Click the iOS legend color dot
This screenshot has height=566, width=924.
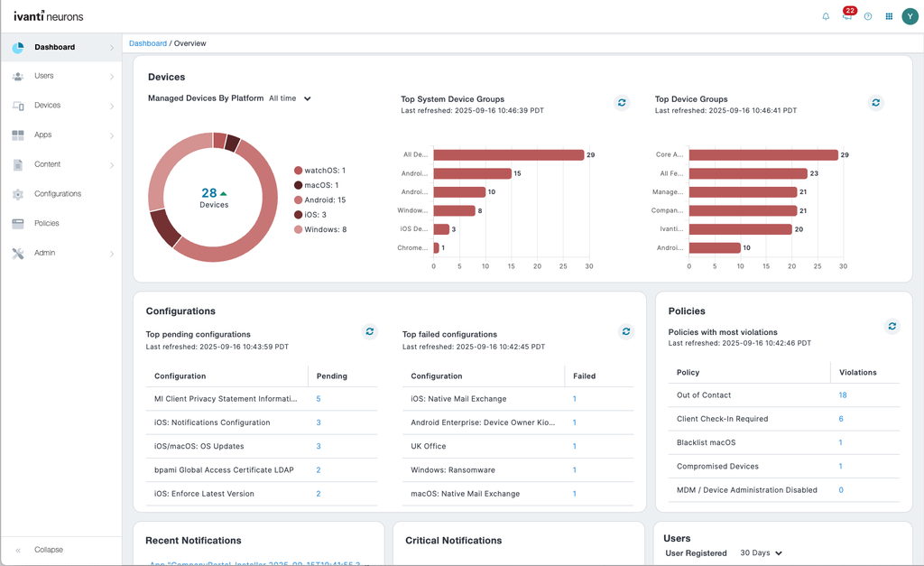point(298,215)
